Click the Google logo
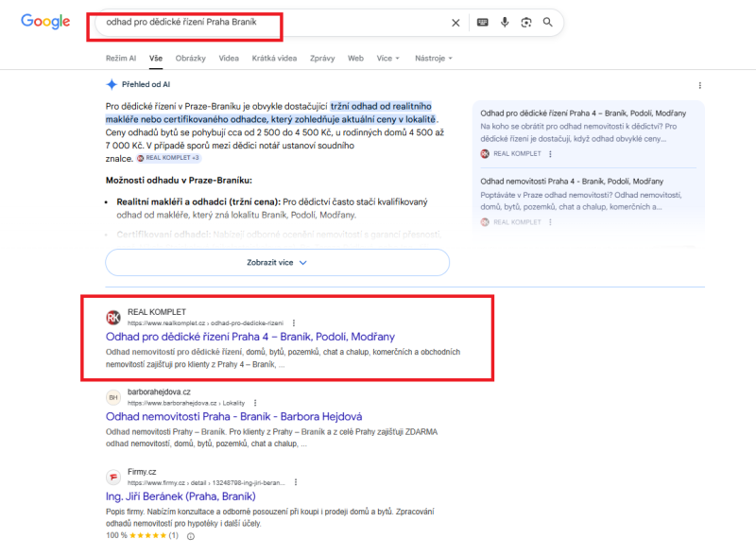The image size is (756, 557). [x=45, y=22]
